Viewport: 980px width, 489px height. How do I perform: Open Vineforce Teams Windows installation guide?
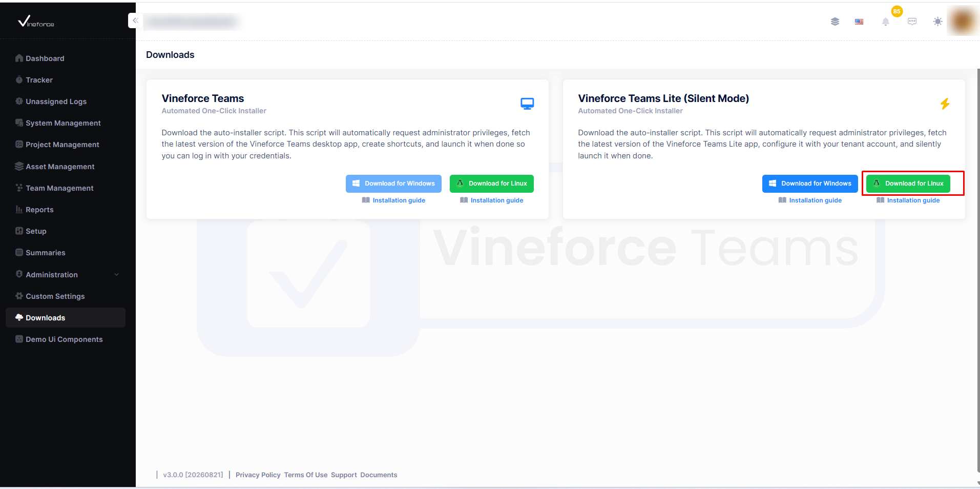click(x=393, y=200)
